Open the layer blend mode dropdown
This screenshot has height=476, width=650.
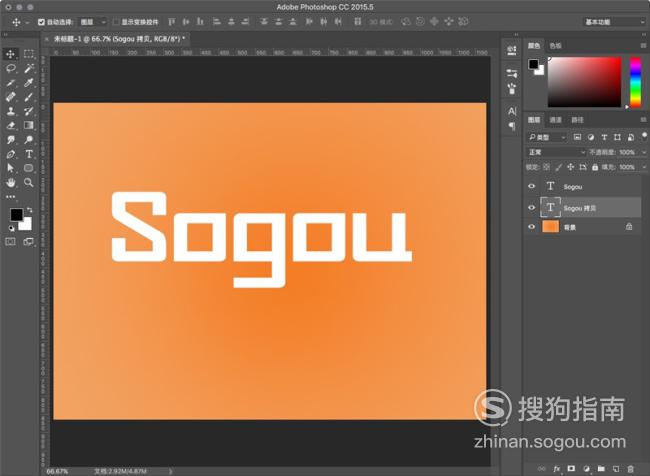pos(556,152)
